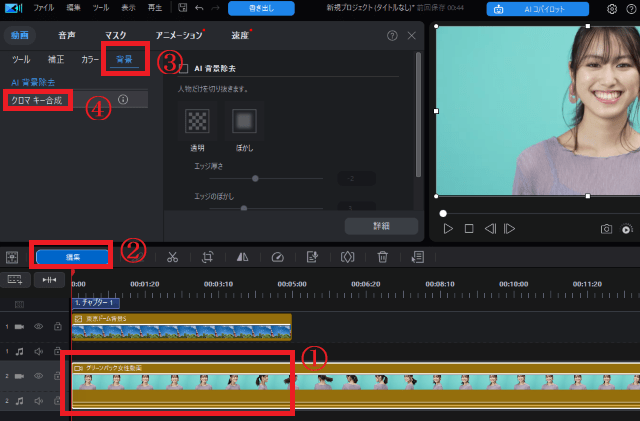Image resolution: width=640 pixels, height=421 pixels.
Task: Click the save project icon
Action: (x=182, y=8)
